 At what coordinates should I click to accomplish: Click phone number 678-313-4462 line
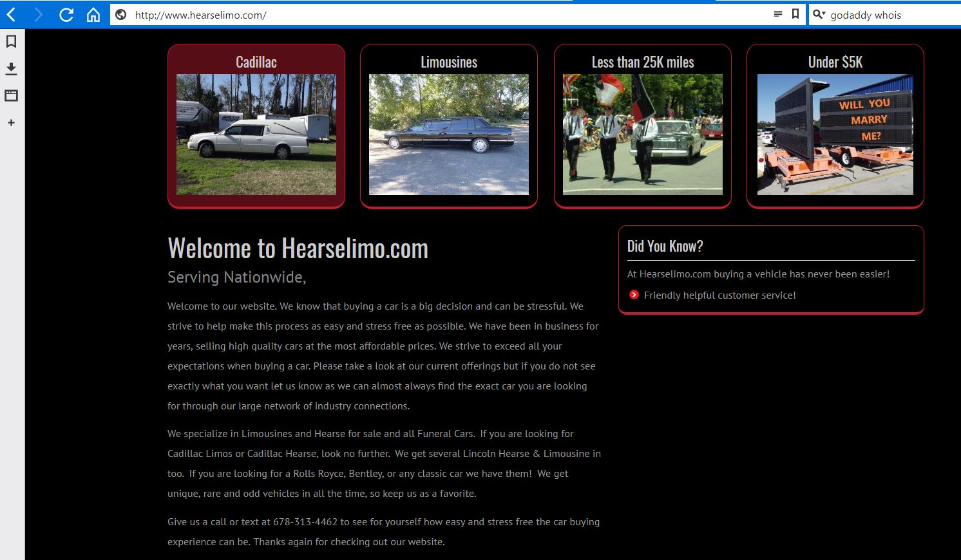pos(383,522)
